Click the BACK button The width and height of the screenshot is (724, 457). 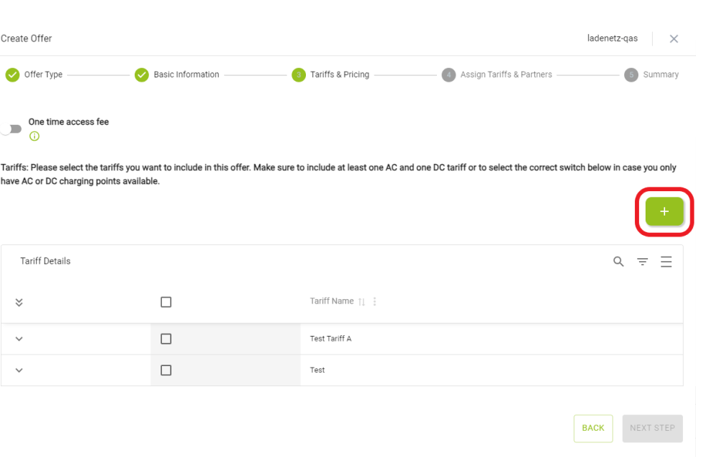tap(593, 428)
